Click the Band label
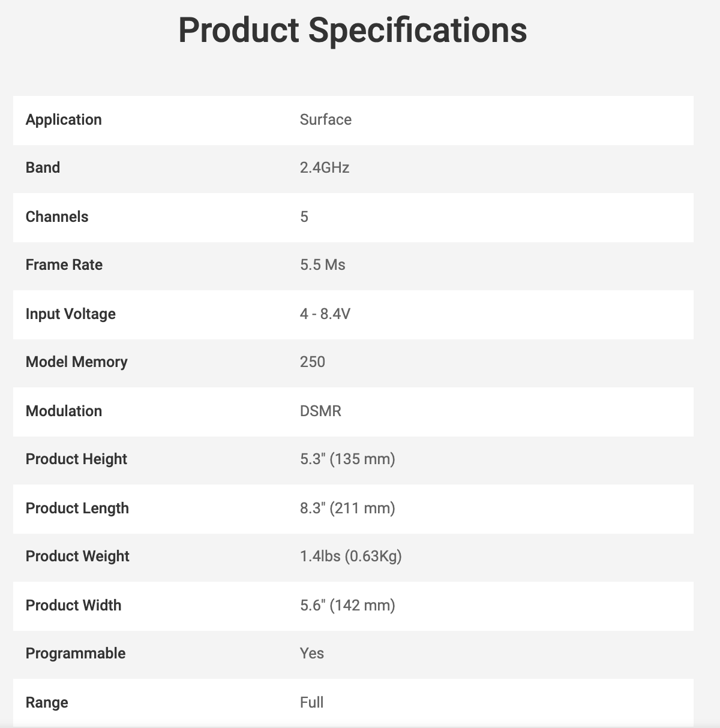Viewport: 720px width, 728px height. click(43, 168)
